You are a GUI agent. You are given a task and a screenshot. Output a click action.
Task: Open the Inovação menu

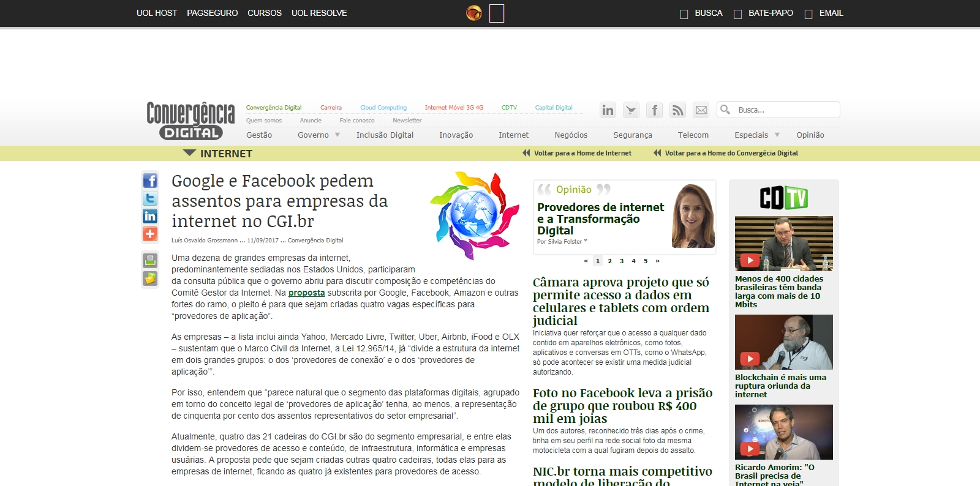[456, 135]
